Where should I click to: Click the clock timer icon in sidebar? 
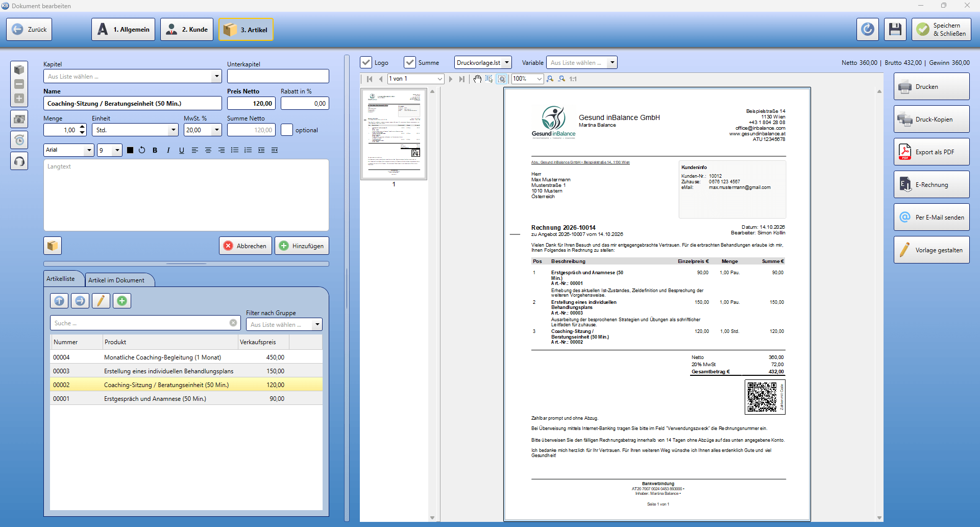[x=19, y=140]
